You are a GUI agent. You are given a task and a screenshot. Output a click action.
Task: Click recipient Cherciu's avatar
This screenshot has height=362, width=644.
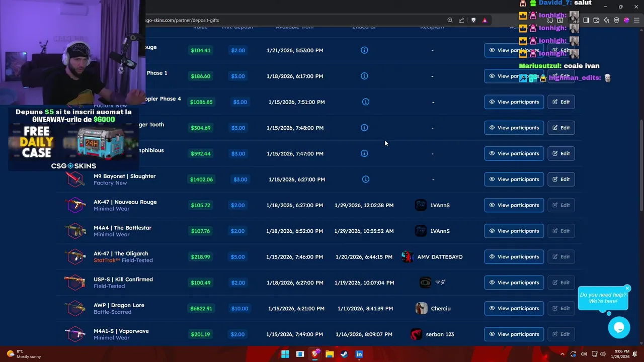421,308
